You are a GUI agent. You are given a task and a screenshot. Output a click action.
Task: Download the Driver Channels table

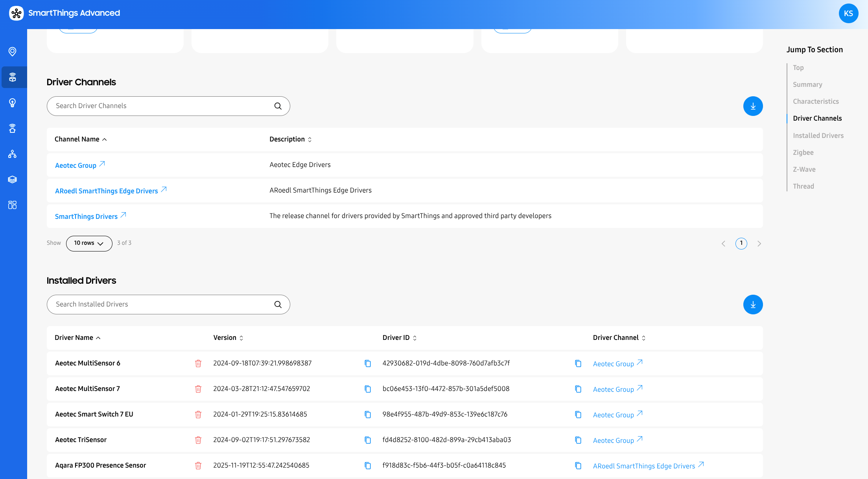click(753, 106)
